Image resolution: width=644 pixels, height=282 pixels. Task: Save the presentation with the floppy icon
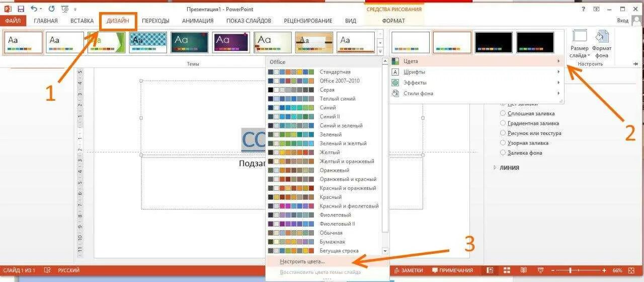pyautogui.click(x=21, y=9)
